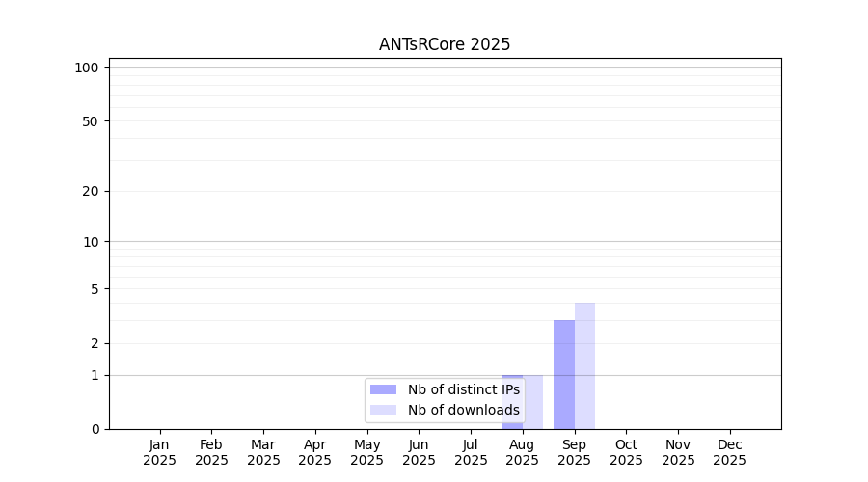Click the light blue downloads legend swatch

(383, 410)
